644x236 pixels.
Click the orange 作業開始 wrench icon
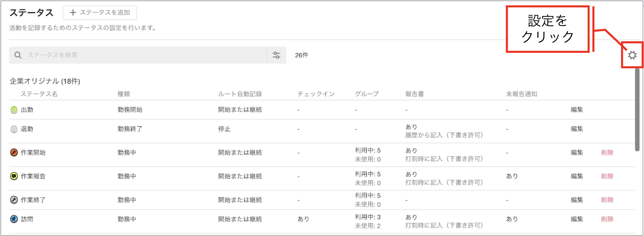[14, 152]
